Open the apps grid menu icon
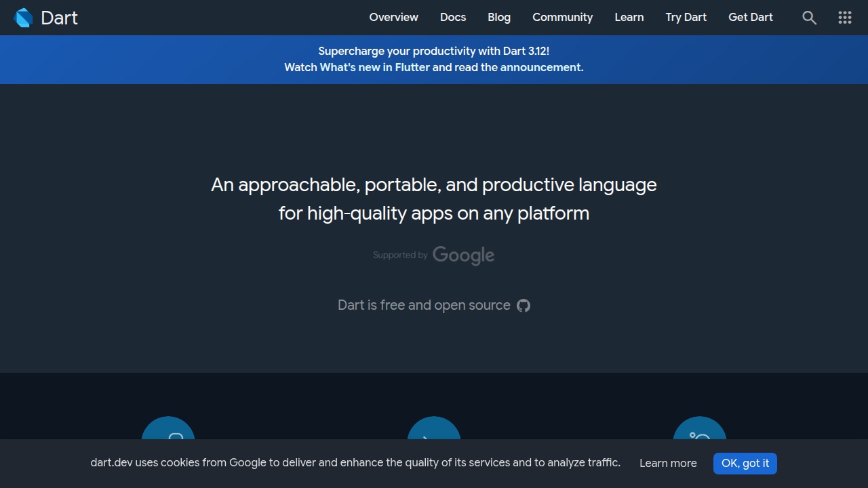The height and width of the screenshot is (488, 868). (x=845, y=18)
